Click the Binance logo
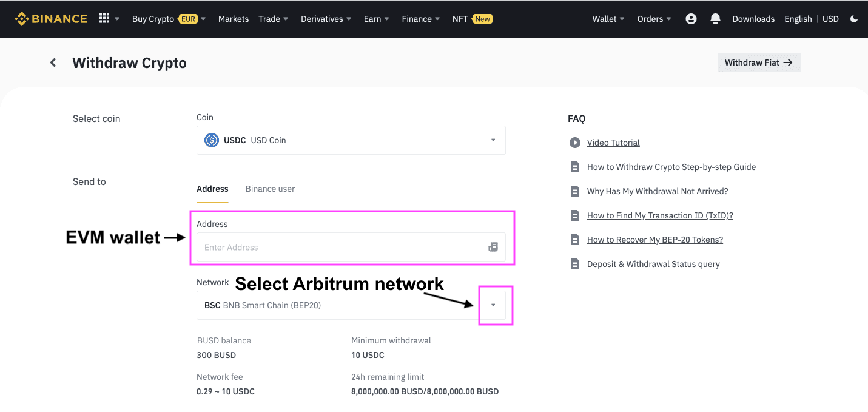 point(51,19)
